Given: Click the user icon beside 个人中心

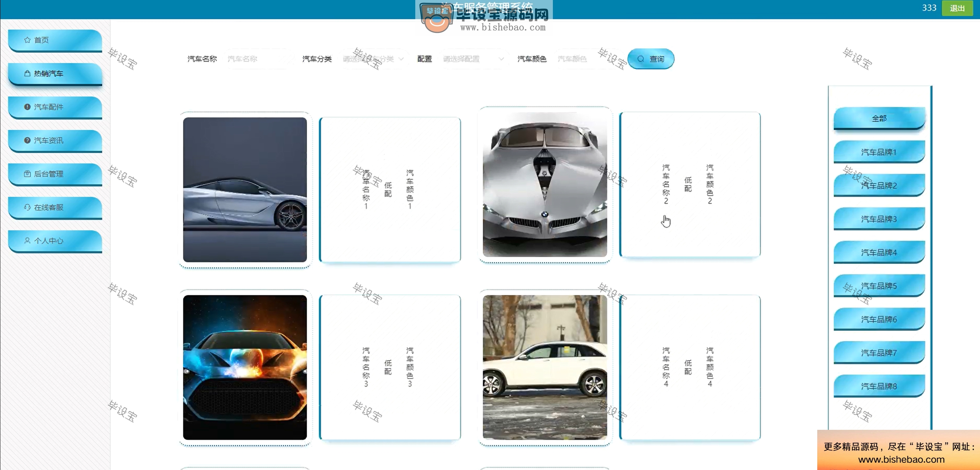Looking at the screenshot, I should coord(27,240).
